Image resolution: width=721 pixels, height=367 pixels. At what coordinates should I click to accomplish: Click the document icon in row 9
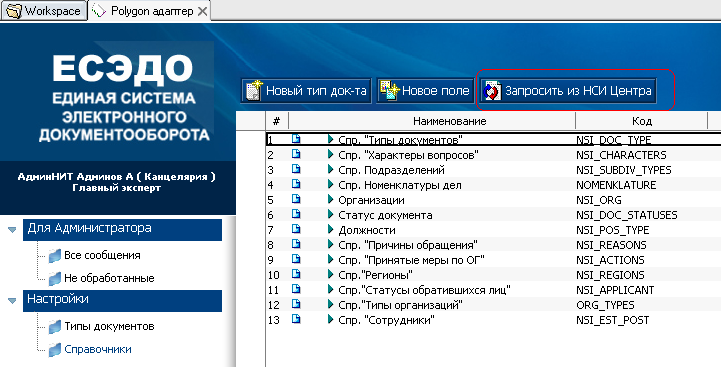(x=296, y=259)
